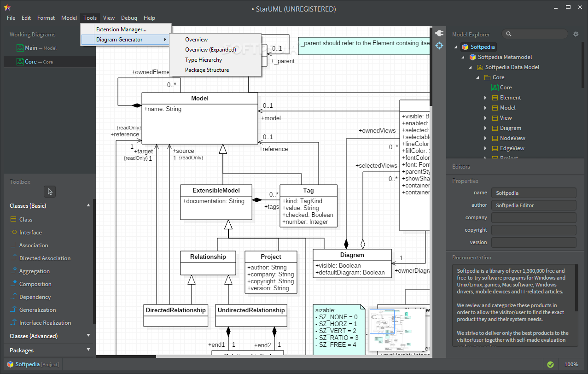Click the 100% zoom level in status bar

coord(571,364)
